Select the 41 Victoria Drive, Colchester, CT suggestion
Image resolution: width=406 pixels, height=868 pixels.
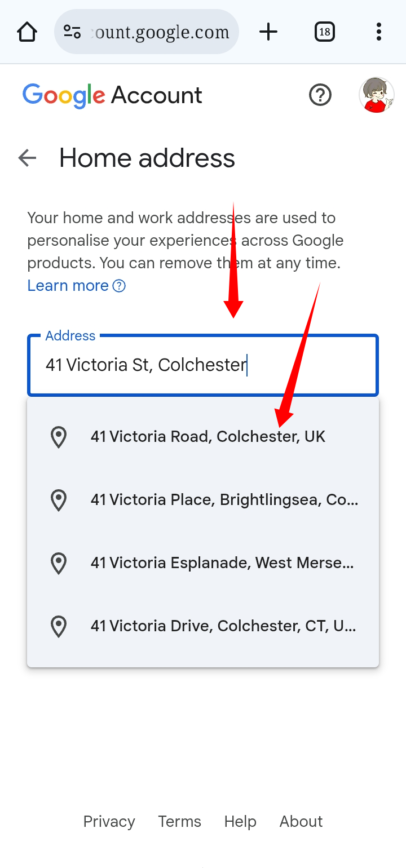pos(223,626)
